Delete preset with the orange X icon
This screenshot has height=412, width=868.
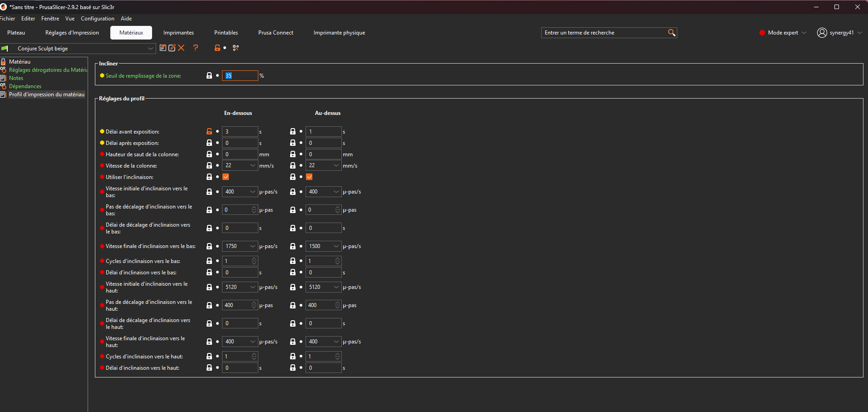point(181,48)
